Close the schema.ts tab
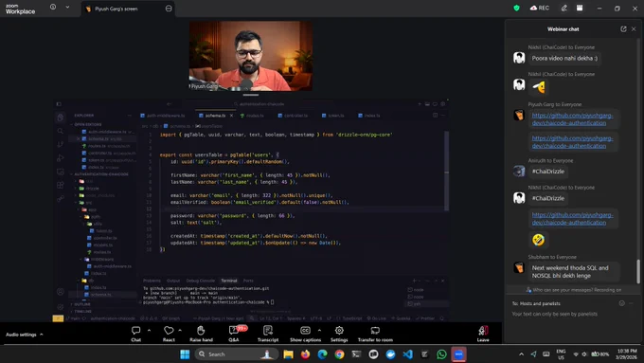644x363 pixels. [x=232, y=116]
